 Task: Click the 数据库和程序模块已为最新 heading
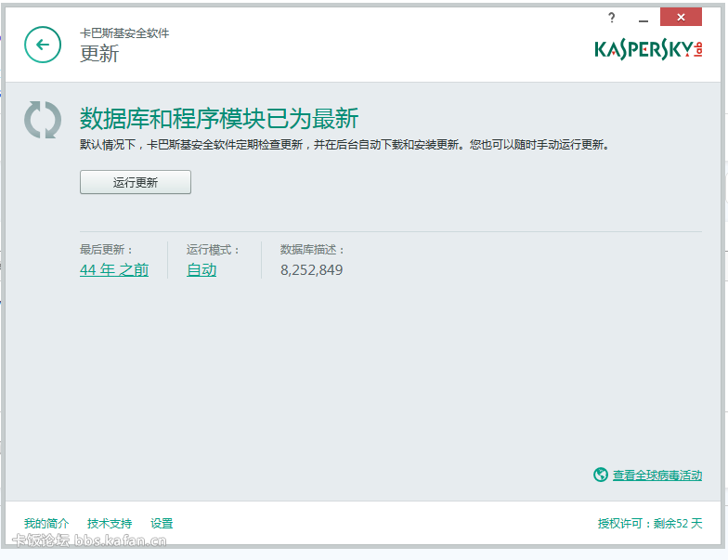[x=219, y=119]
